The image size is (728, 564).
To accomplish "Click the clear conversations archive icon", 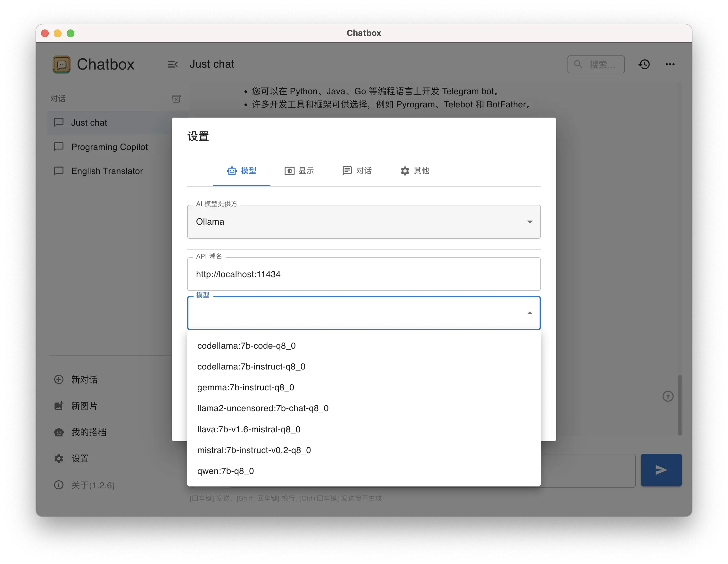I will click(x=176, y=99).
